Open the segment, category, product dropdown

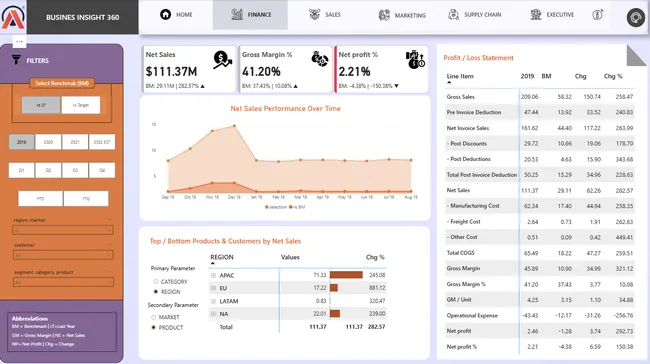(63, 282)
